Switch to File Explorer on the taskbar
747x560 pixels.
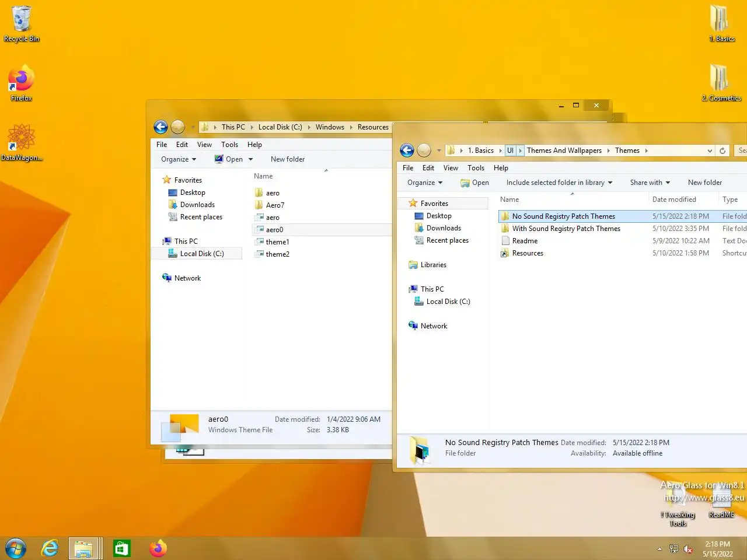pyautogui.click(x=84, y=548)
